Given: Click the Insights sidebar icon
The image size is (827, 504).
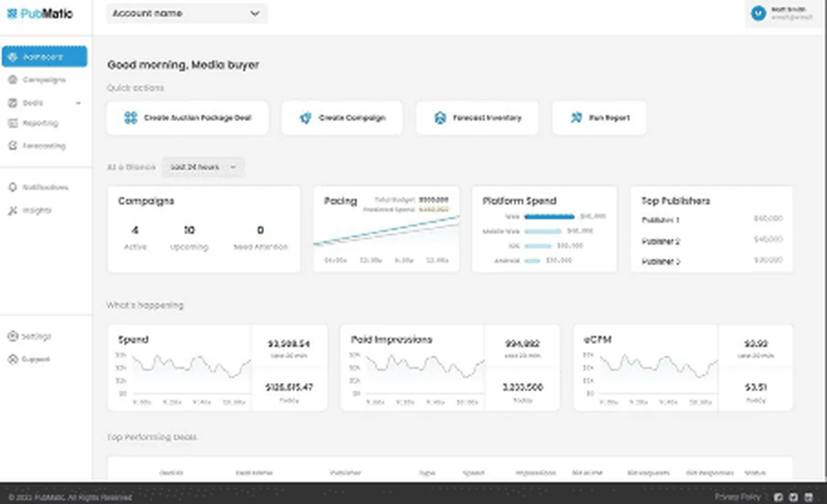Looking at the screenshot, I should 13,210.
